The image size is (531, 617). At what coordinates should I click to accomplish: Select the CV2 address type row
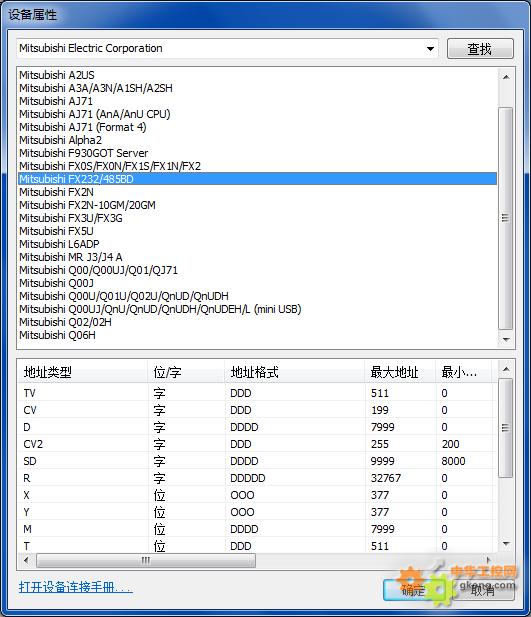pos(255,444)
